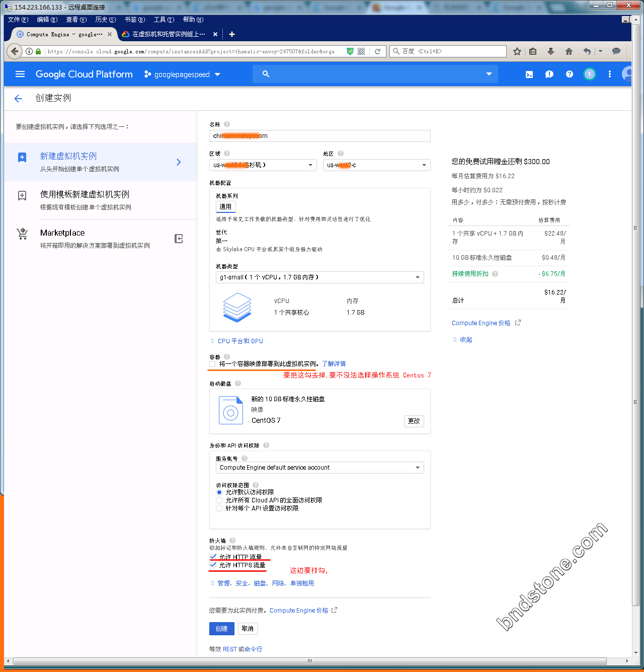Click the green shield icon in address bar
The image size is (644, 672).
350,51
